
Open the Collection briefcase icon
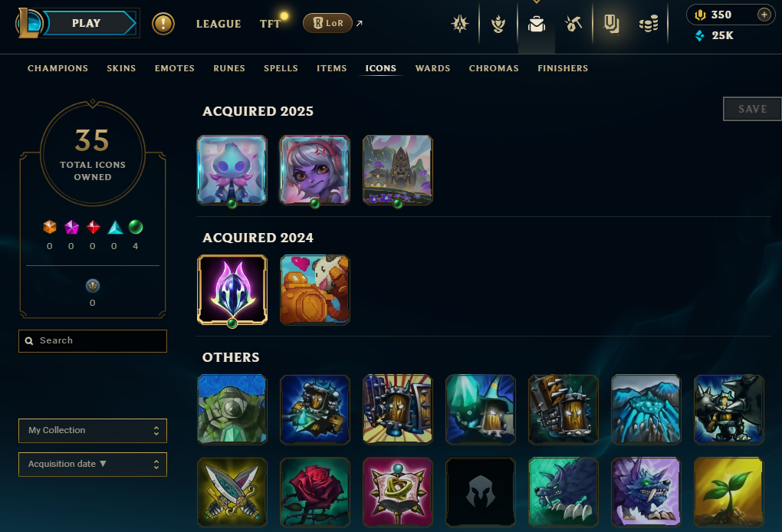click(537, 24)
